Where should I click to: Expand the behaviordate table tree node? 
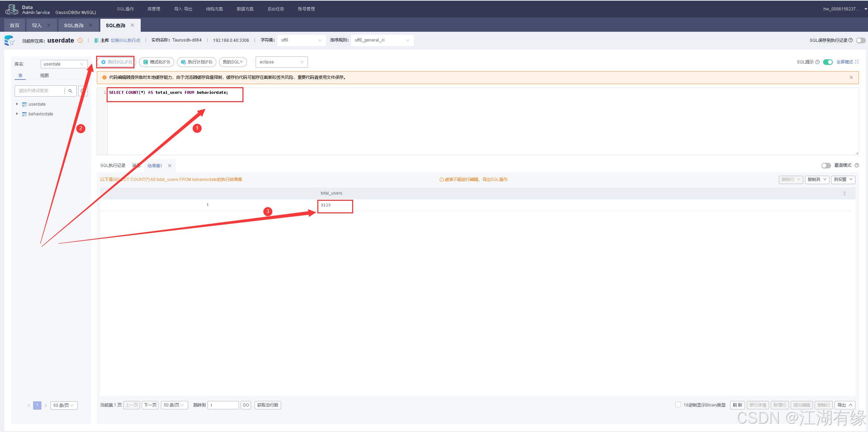tap(17, 114)
